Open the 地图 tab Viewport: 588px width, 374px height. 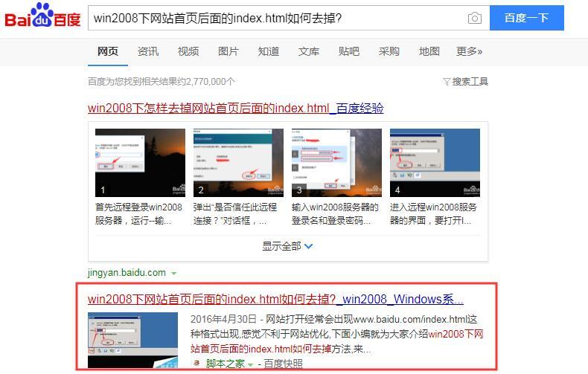pos(429,51)
